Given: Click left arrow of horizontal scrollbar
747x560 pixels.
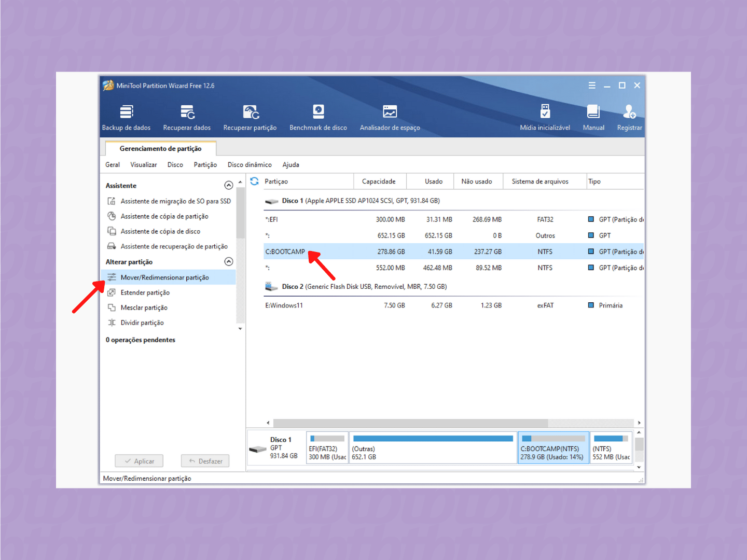Looking at the screenshot, I should (268, 423).
